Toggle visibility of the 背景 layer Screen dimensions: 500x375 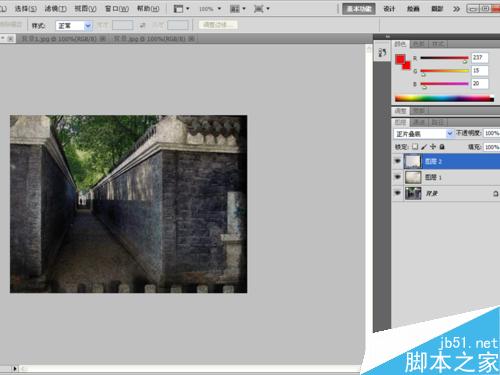coord(397,193)
